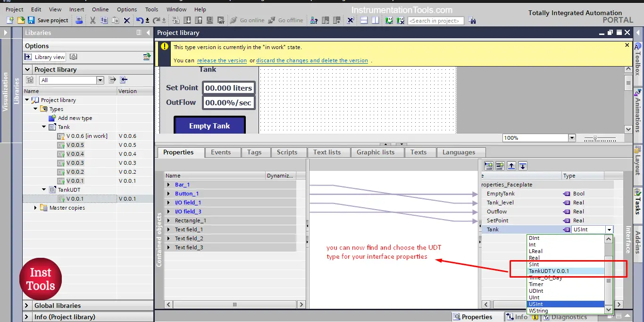
Task: Click the collapse all arrow icon beside filter
Action: pyautogui.click(x=124, y=80)
